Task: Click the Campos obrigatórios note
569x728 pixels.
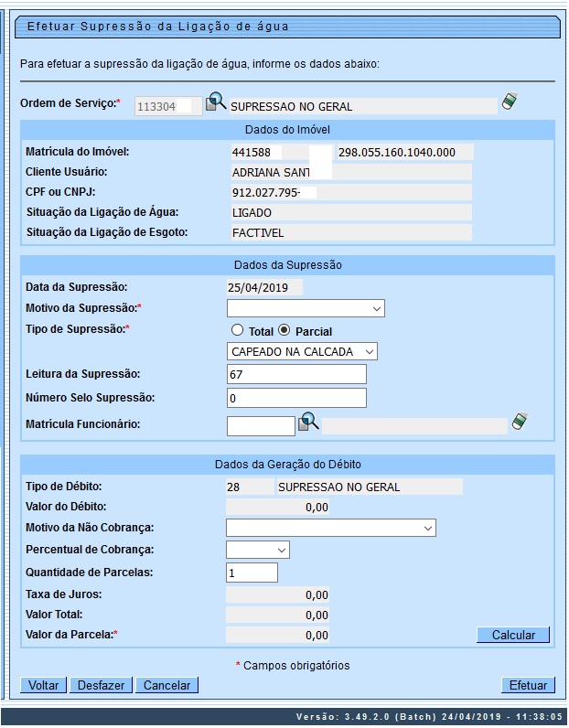Action: pos(293,665)
